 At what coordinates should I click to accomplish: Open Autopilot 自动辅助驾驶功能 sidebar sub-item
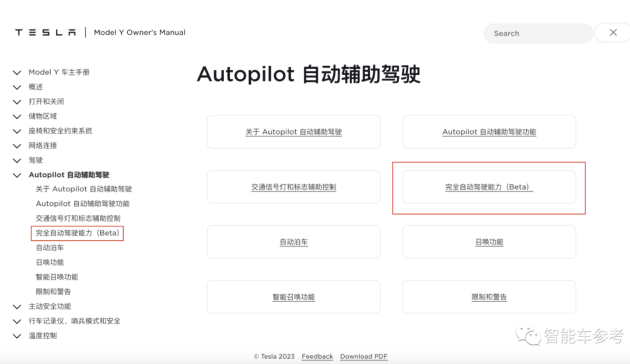click(83, 204)
